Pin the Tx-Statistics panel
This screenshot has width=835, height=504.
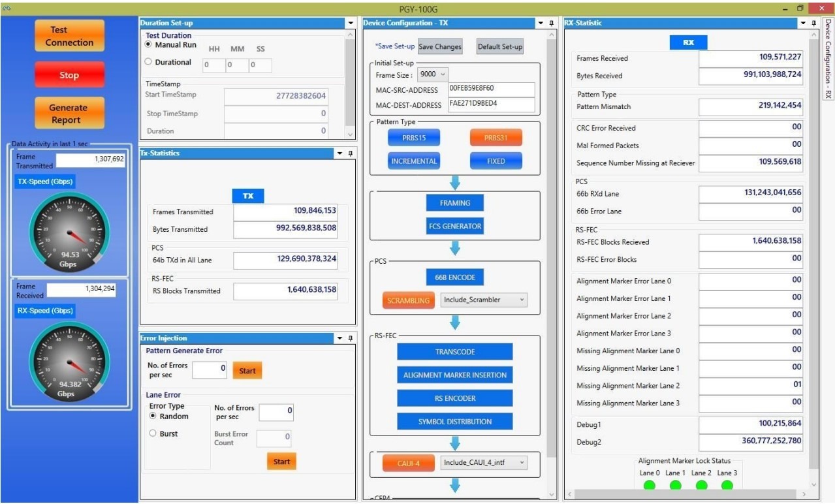click(x=349, y=153)
